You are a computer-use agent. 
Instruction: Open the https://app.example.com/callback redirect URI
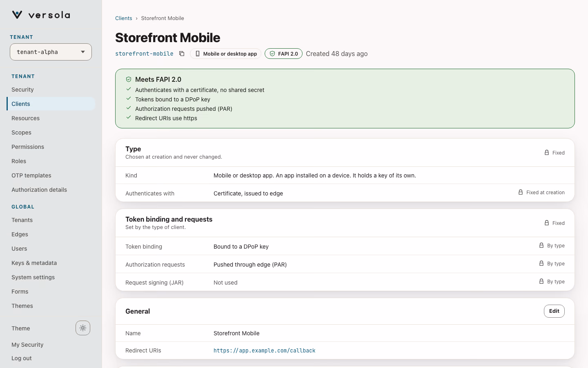click(x=265, y=350)
